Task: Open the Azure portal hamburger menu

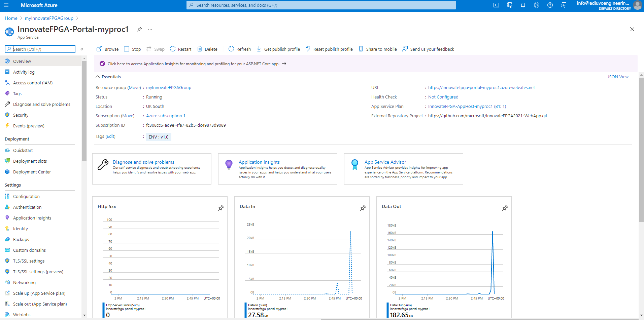Action: click(x=6, y=5)
